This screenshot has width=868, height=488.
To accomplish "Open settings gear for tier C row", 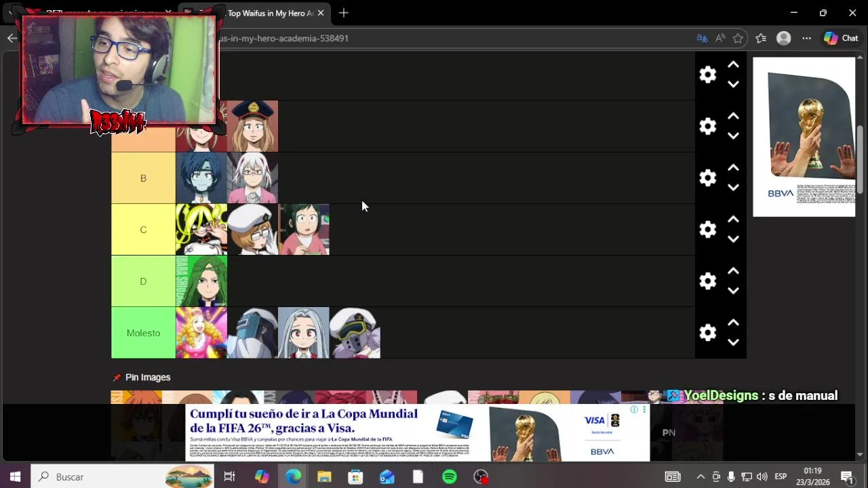I will click(x=707, y=229).
